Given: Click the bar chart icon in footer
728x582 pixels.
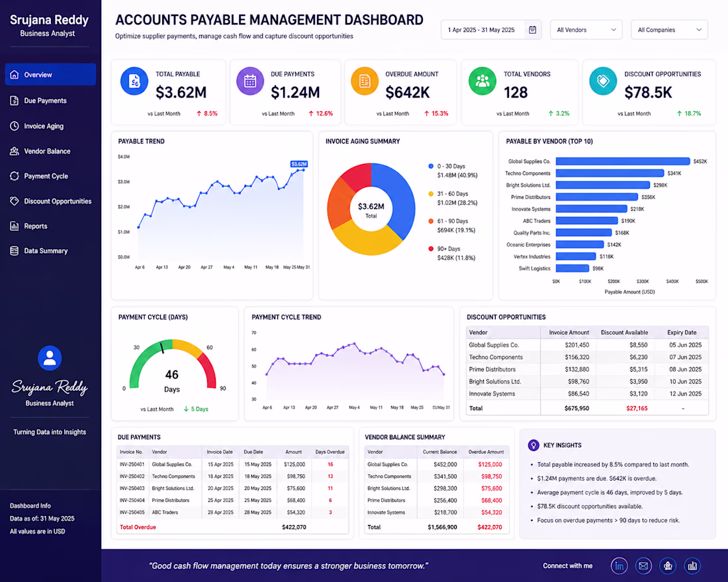Looking at the screenshot, I should pos(692,565).
